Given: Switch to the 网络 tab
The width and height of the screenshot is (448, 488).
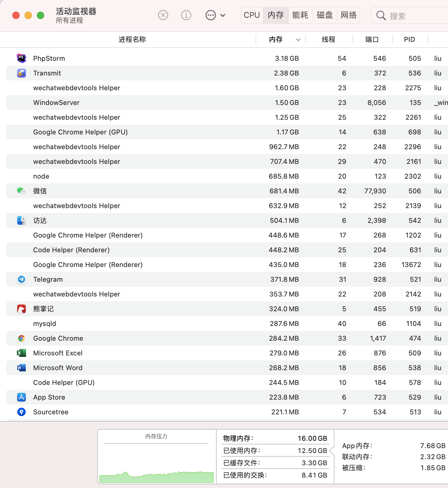Looking at the screenshot, I should [349, 15].
